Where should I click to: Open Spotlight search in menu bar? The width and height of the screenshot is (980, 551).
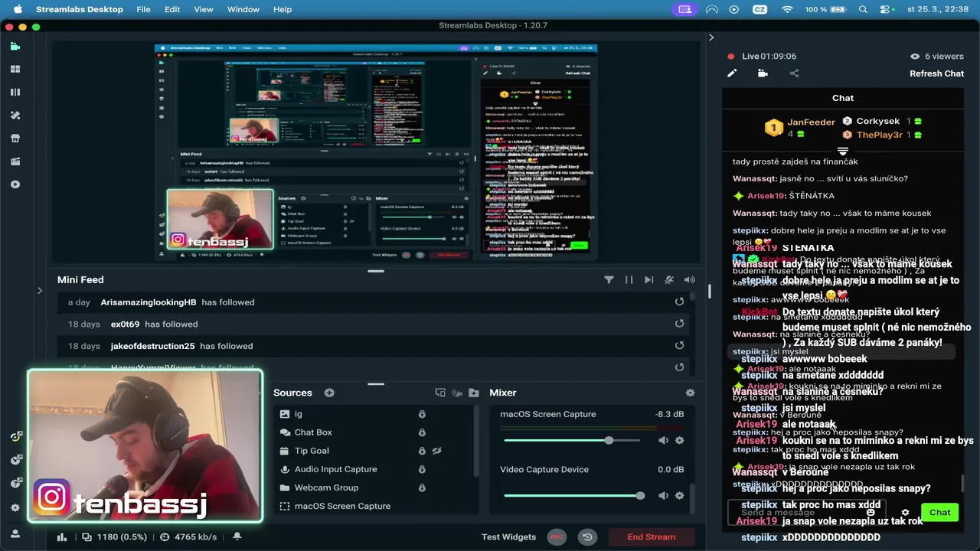click(863, 9)
